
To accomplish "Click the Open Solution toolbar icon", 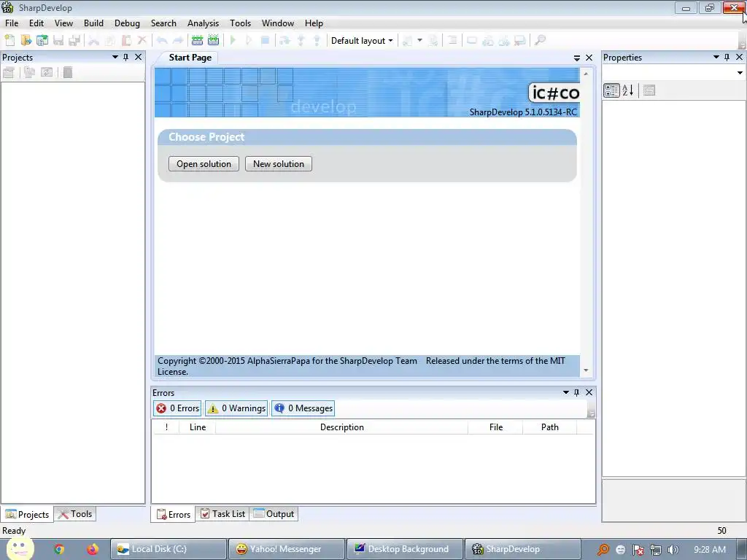I will click(42, 41).
